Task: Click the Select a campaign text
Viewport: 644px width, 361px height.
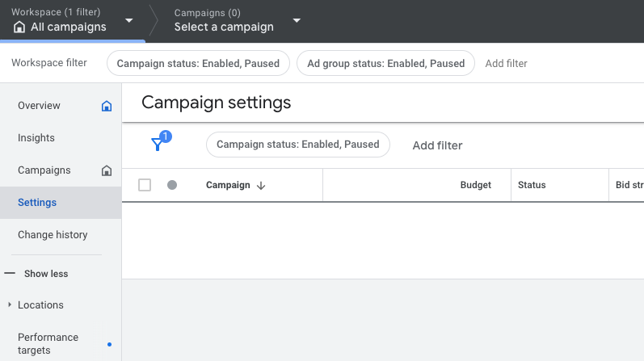Action: pyautogui.click(x=224, y=27)
